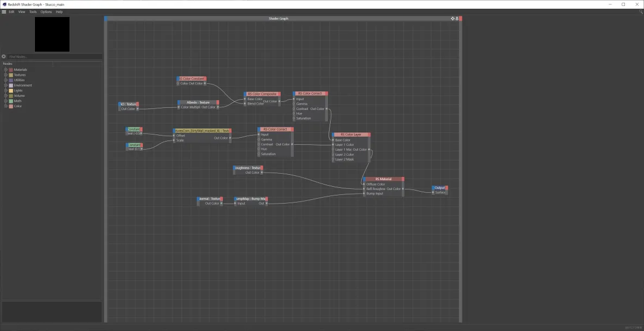The height and width of the screenshot is (331, 644).
Task: Click the Textures category color swatch
Action: [11, 75]
